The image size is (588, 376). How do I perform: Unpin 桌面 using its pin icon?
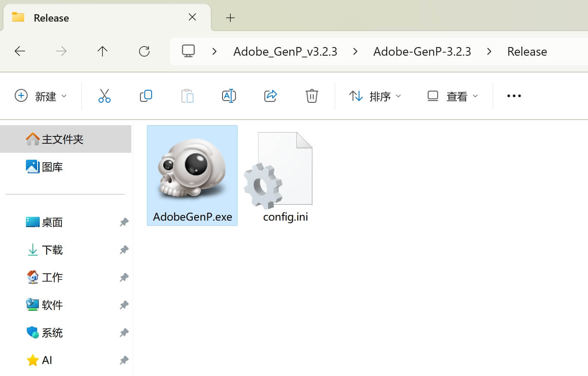[x=124, y=222]
